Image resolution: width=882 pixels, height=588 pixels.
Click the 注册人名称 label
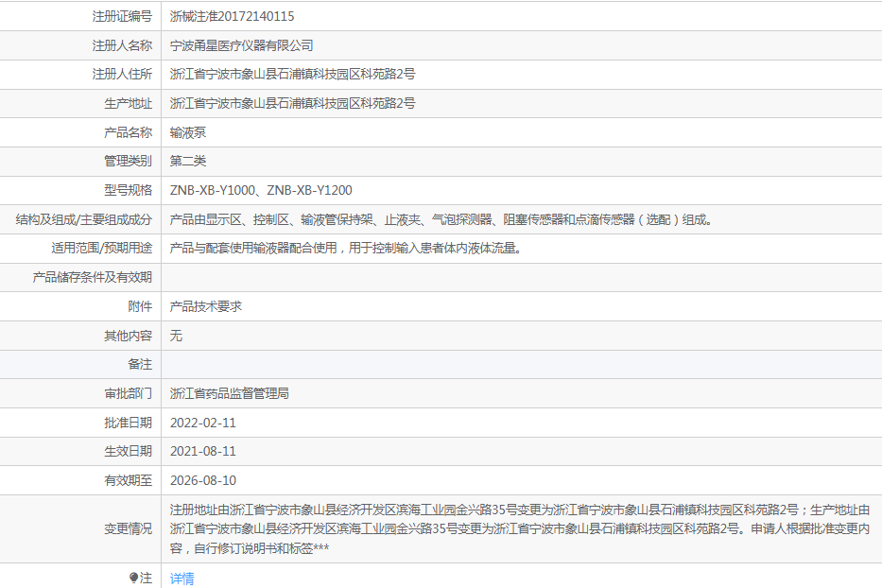point(122,45)
